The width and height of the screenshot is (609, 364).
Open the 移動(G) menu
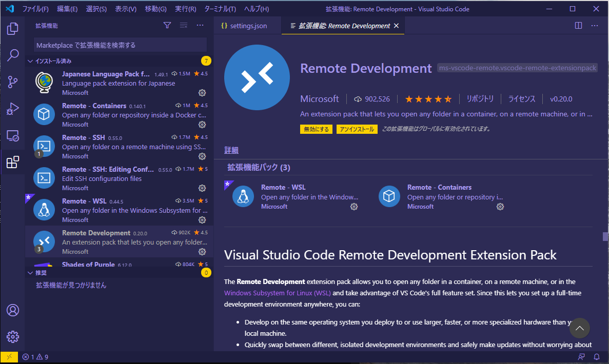point(156,9)
